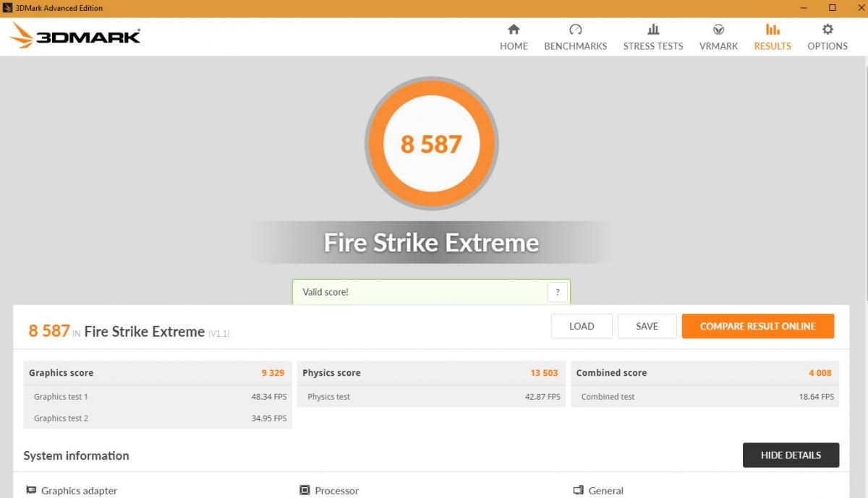
Task: Click the General label
Action: [x=606, y=491]
